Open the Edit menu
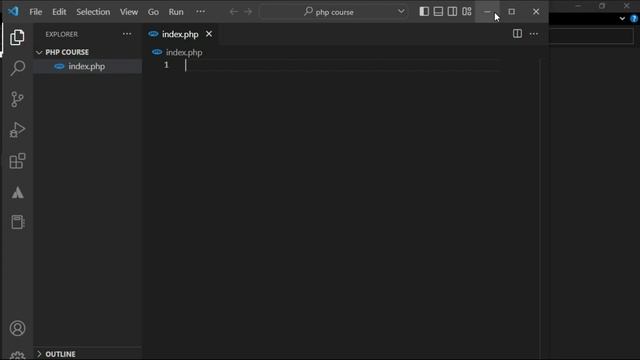Screen dimensions: 640x360 pyautogui.click(x=59, y=12)
